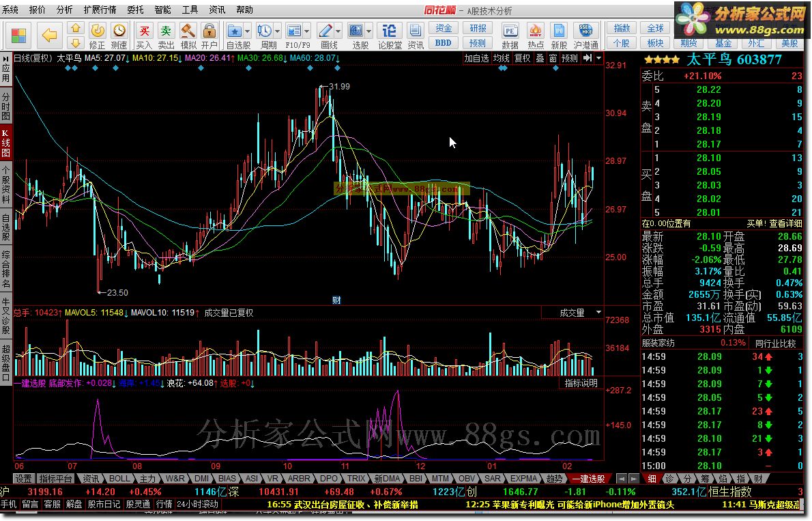Expand the 周期 dropdown arrow
The width and height of the screenshot is (812, 521).
point(278,31)
